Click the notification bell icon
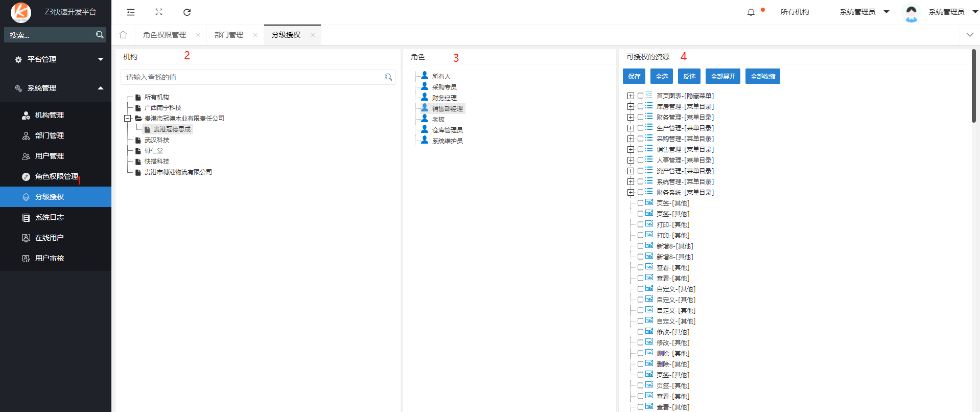Viewport: 980px width, 412px height. click(x=751, y=12)
